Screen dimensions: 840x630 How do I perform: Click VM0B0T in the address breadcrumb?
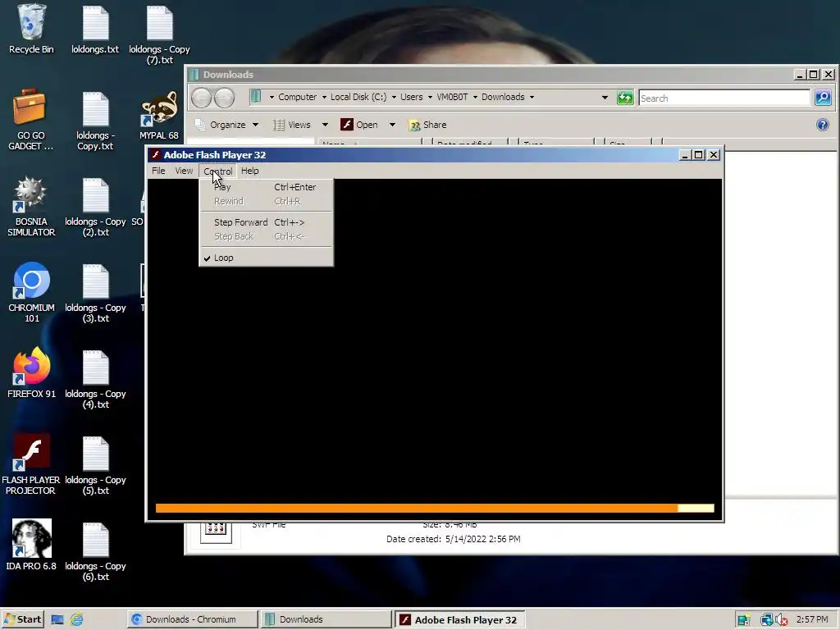(x=452, y=97)
